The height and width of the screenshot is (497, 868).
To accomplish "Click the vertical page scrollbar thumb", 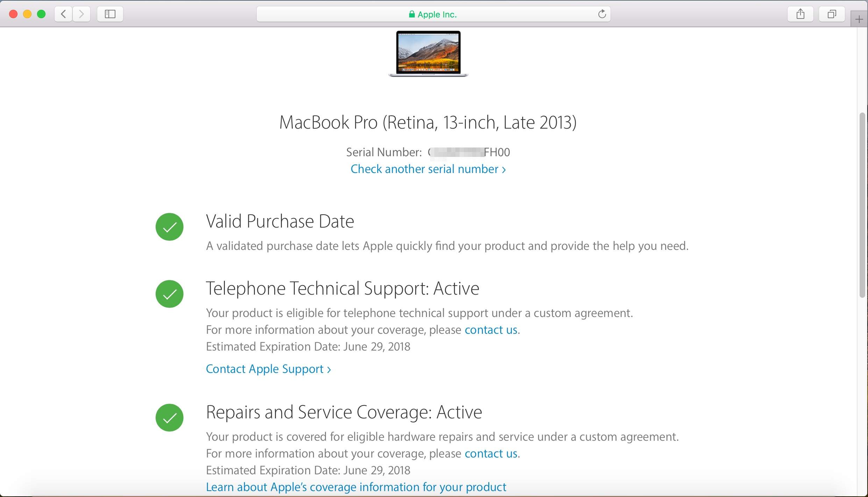I will pyautogui.click(x=862, y=205).
